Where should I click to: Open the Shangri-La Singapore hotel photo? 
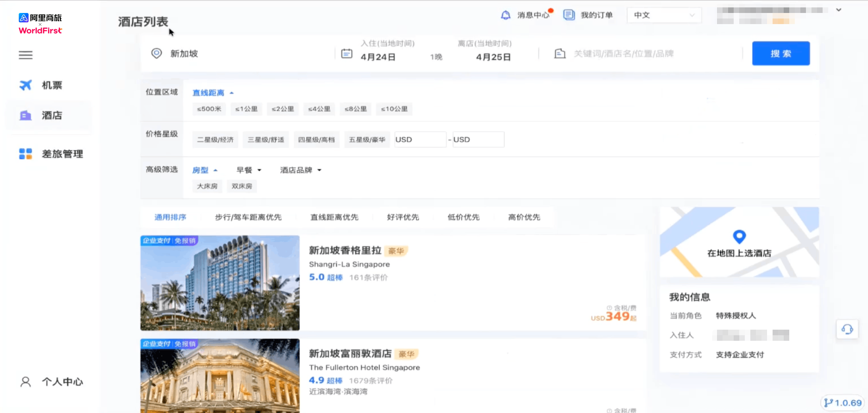click(x=220, y=283)
